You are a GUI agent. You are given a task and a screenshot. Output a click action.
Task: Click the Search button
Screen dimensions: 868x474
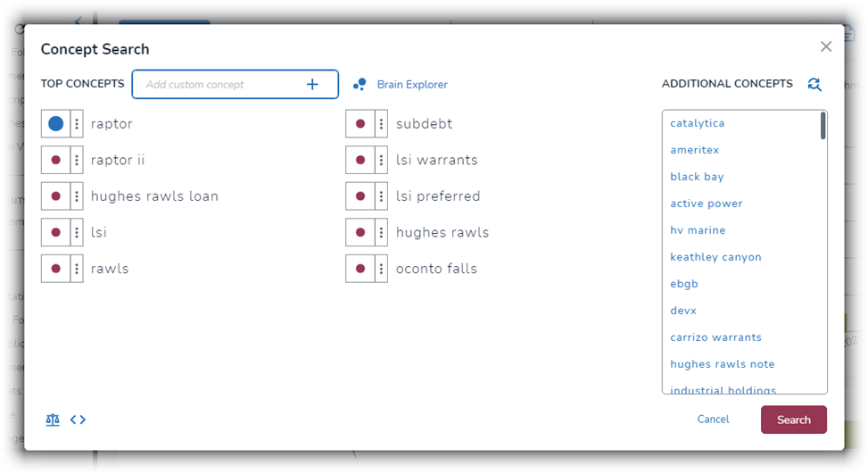click(x=794, y=420)
